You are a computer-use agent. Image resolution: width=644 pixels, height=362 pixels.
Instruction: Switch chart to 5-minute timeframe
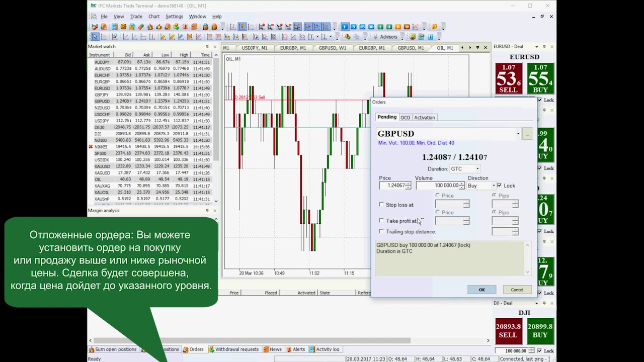coord(354,27)
